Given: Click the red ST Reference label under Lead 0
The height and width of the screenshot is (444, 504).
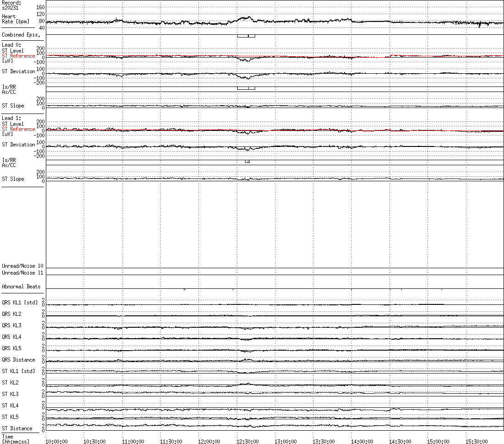Looking at the screenshot, I should 18,56.
